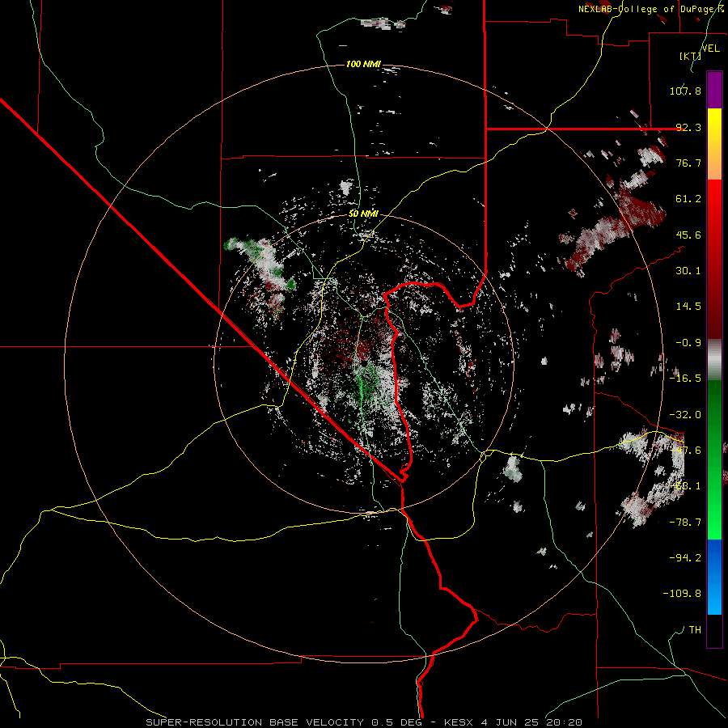This screenshot has height=728, width=728.
Task: Click the -0.9 velocity scale value
Action: (688, 343)
